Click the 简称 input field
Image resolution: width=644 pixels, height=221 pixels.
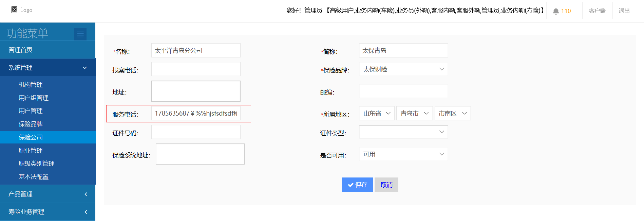coord(403,50)
